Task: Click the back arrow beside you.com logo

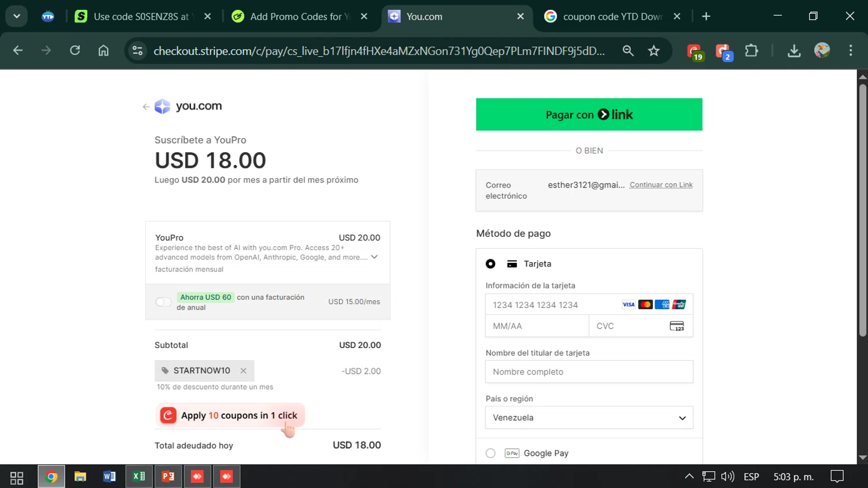Action: [146, 107]
